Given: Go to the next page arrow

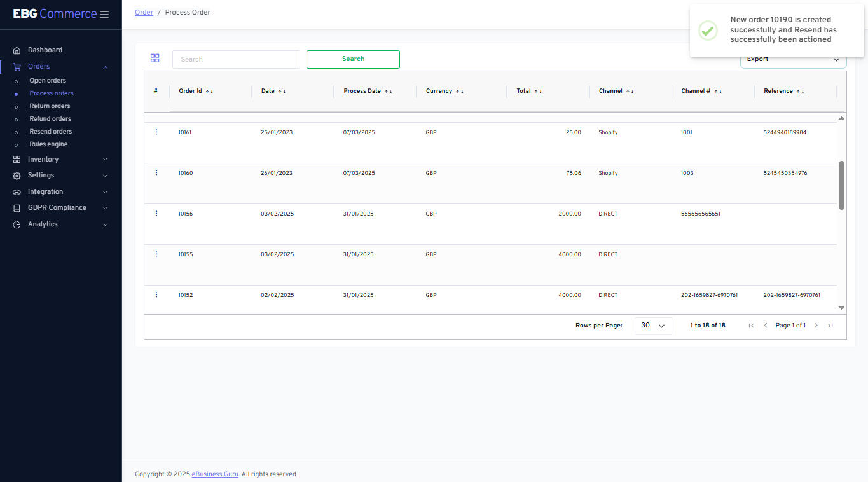Looking at the screenshot, I should coord(816,326).
